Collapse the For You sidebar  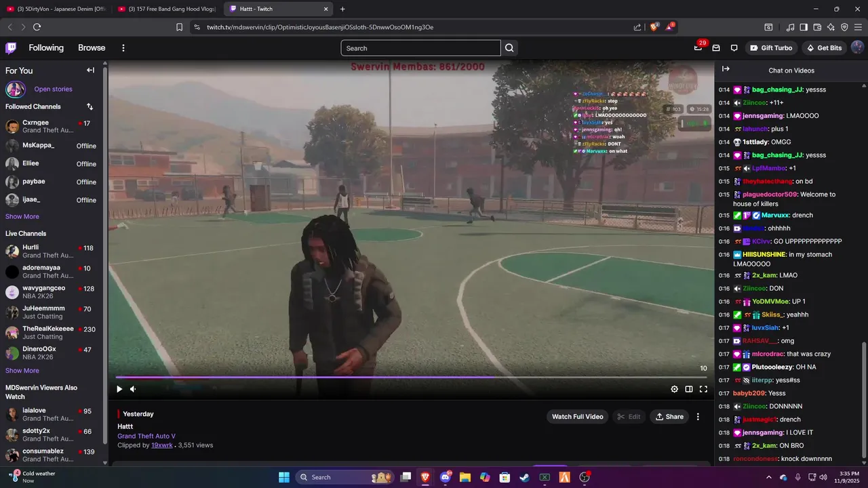pos(90,70)
